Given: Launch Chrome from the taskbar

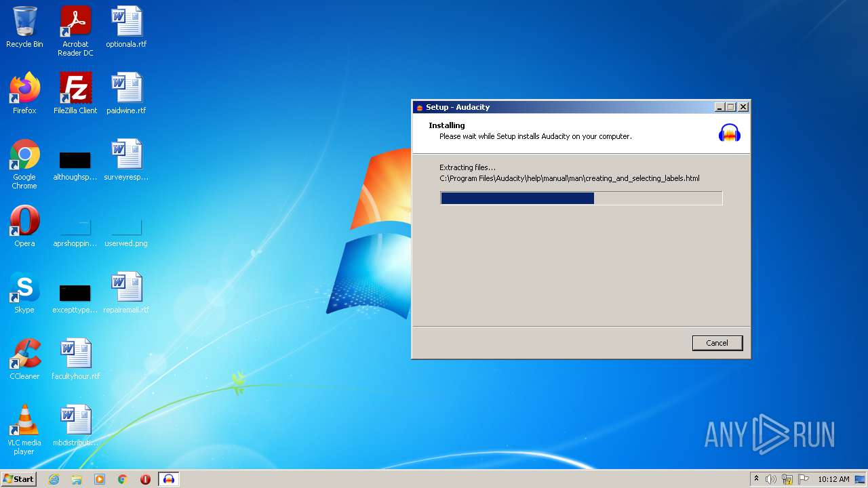Looking at the screenshot, I should pos(123,479).
